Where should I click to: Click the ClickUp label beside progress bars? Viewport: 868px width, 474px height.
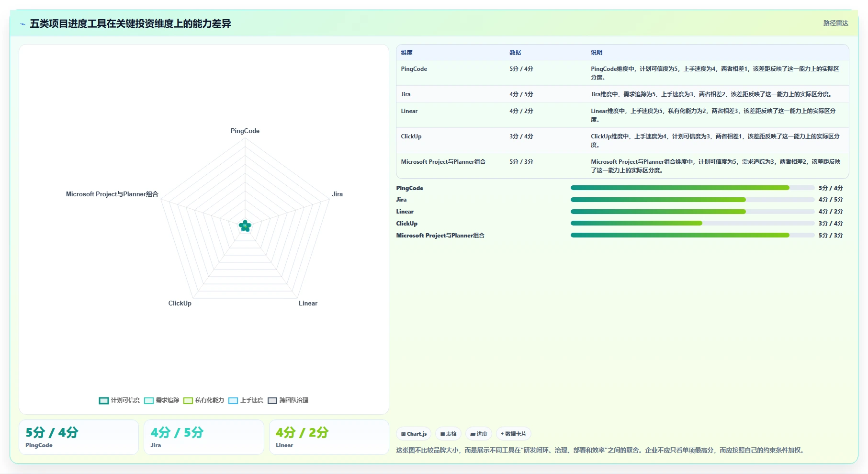[x=406, y=224]
